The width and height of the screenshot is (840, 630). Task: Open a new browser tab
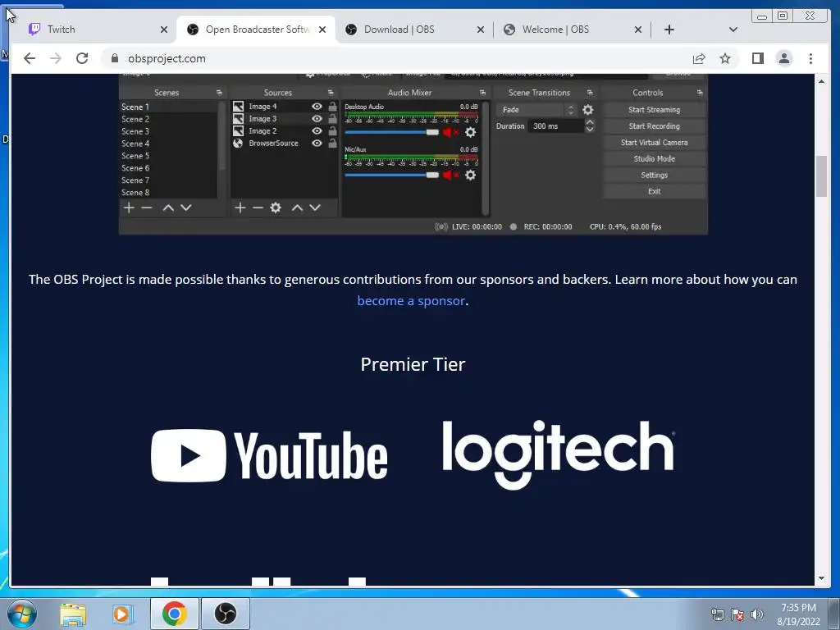(669, 30)
